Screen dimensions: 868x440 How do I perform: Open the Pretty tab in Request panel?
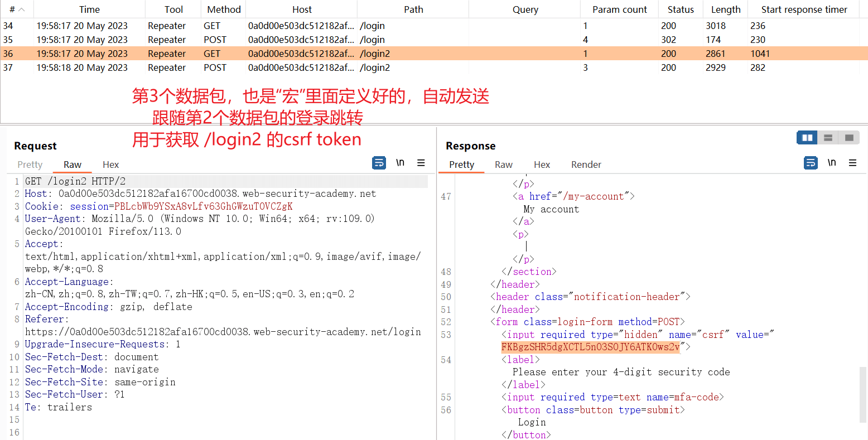coord(30,165)
